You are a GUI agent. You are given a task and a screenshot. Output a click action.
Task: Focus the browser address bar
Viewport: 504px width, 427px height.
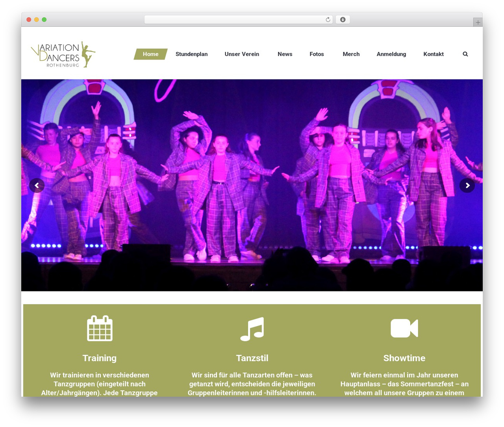[238, 20]
